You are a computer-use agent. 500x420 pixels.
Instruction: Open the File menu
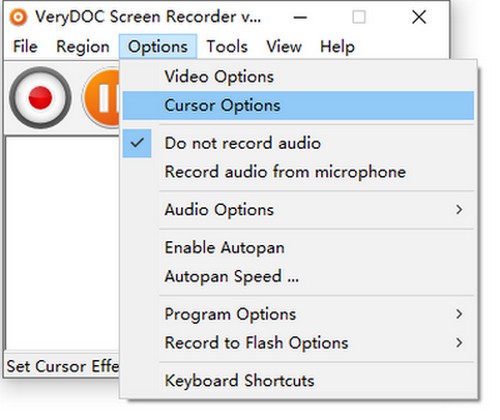click(25, 46)
